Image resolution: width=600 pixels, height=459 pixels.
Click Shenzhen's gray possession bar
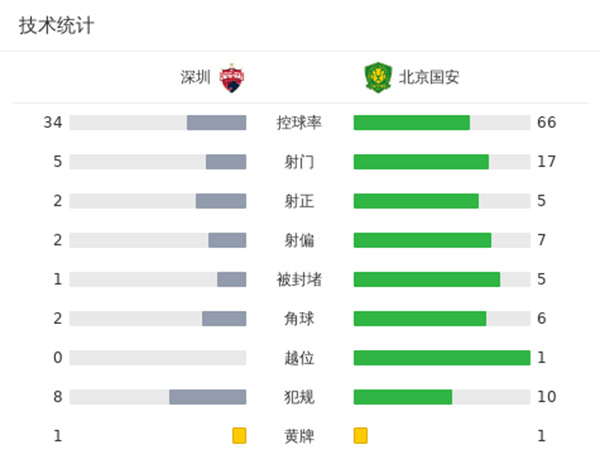pos(216,123)
